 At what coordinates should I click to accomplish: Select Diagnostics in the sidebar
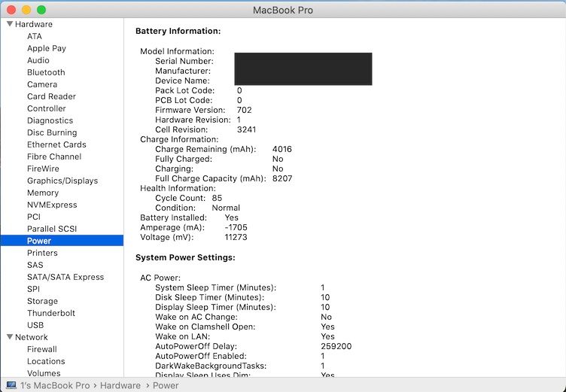(x=50, y=120)
